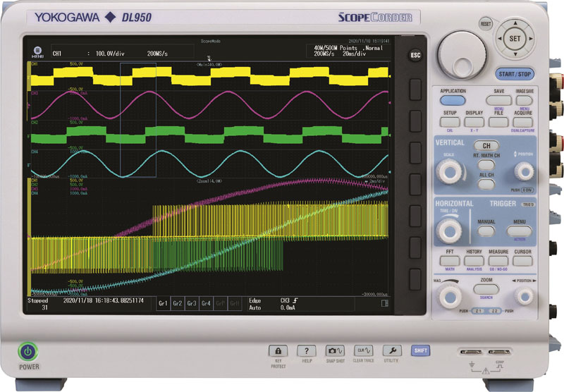Open the MEASURE key
The height and width of the screenshot is (392, 564).
[498, 261]
